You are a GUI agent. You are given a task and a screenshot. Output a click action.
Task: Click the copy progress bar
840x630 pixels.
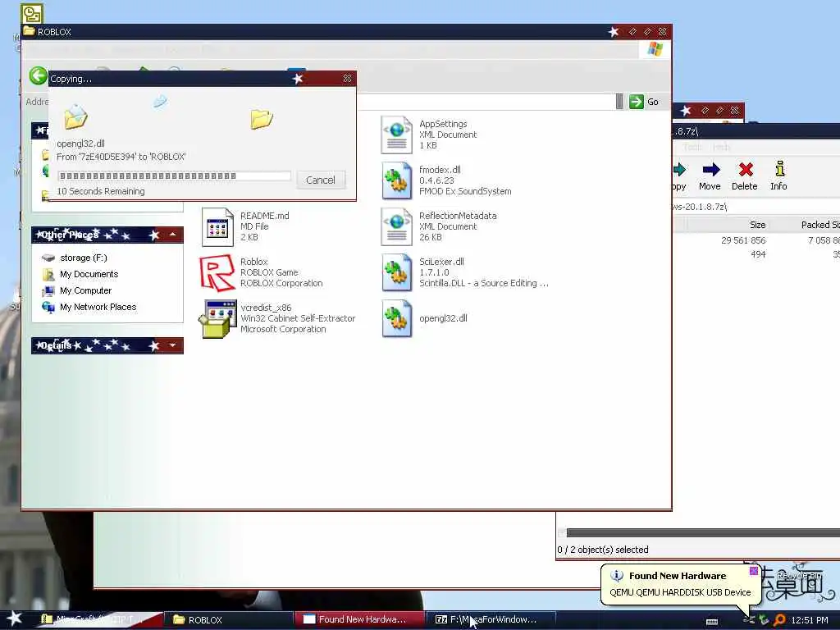[x=174, y=176]
